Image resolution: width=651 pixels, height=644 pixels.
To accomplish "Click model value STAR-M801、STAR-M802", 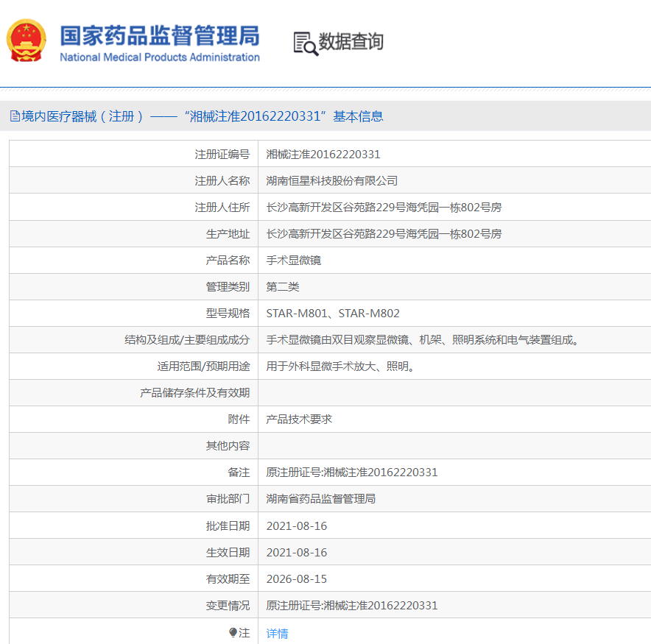I will [333, 314].
